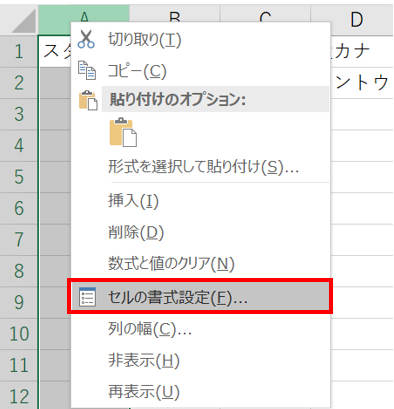Open 形式を選択して貼り付け(S)... menu entry
Image resolution: width=394 pixels, height=409 pixels.
200,167
